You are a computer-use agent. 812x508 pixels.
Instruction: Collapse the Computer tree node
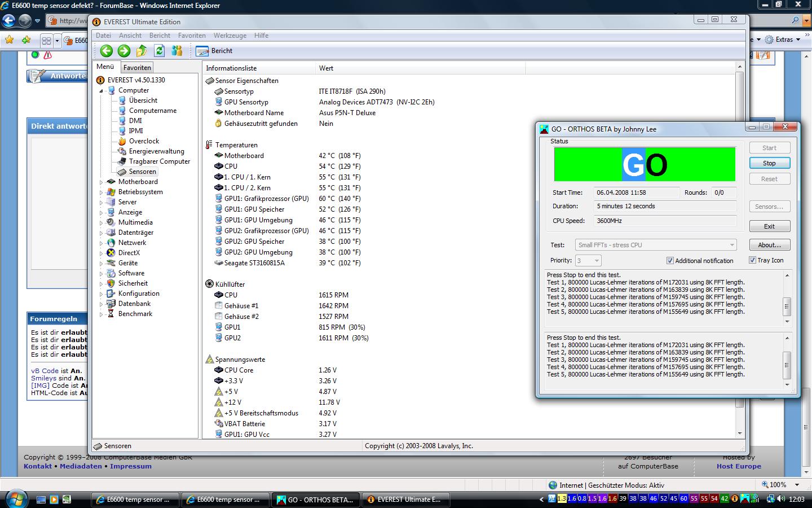[x=101, y=91]
